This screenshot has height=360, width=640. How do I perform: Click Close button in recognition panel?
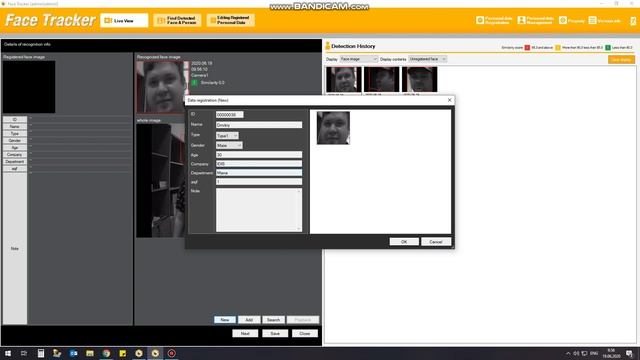(304, 333)
